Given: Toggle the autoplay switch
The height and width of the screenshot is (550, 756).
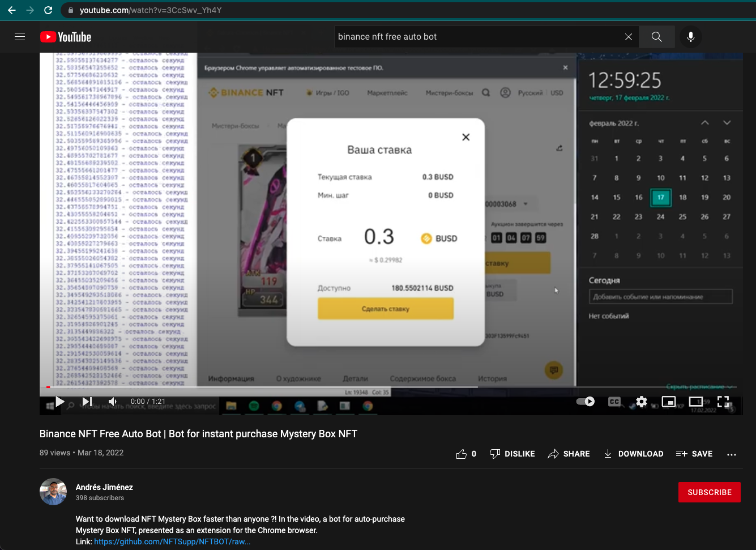Looking at the screenshot, I should pyautogui.click(x=586, y=402).
